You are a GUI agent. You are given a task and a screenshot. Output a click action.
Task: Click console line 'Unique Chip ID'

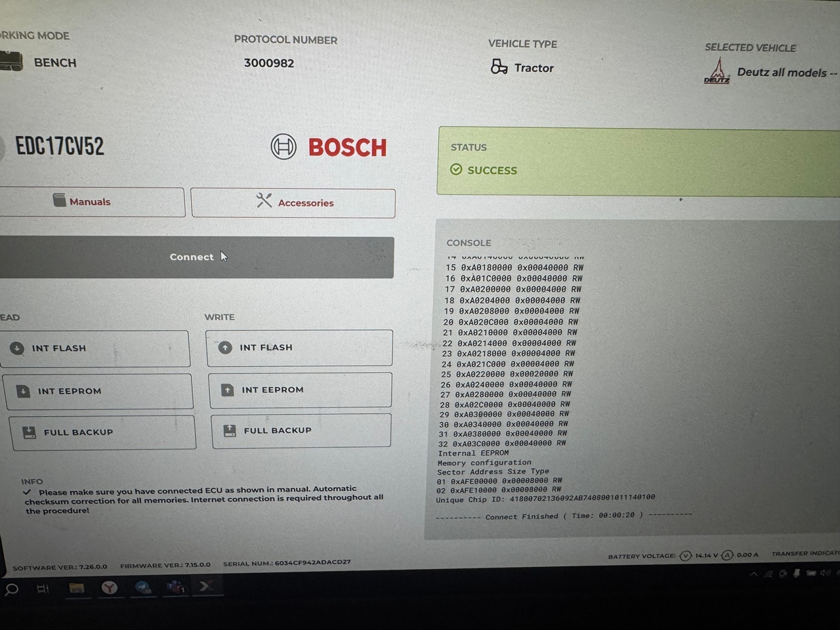pyautogui.click(x=545, y=499)
